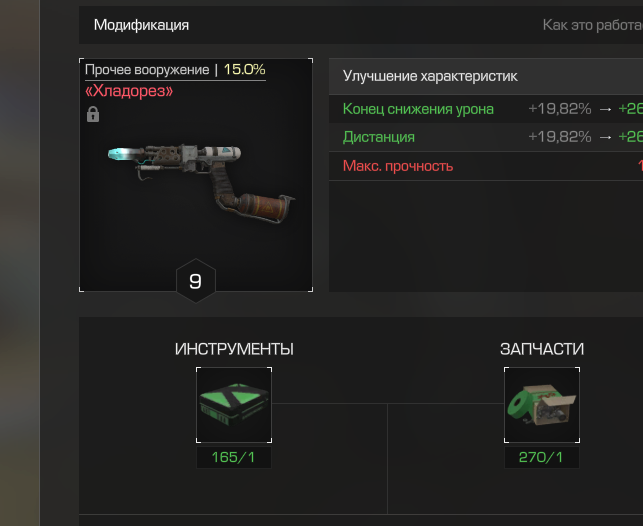Click the 270/1 spare parts counter
643x526 pixels.
542,457
